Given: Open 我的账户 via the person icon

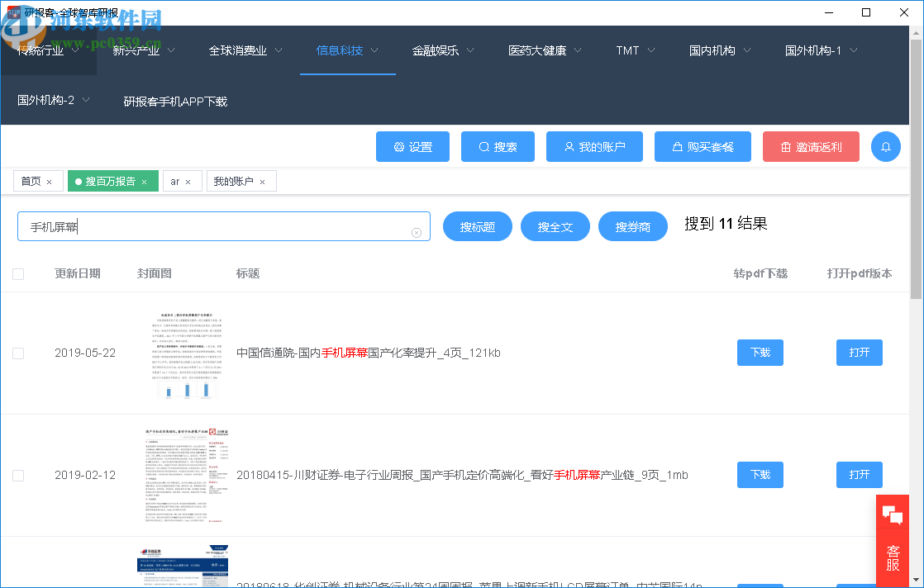Looking at the screenshot, I should click(569, 146).
